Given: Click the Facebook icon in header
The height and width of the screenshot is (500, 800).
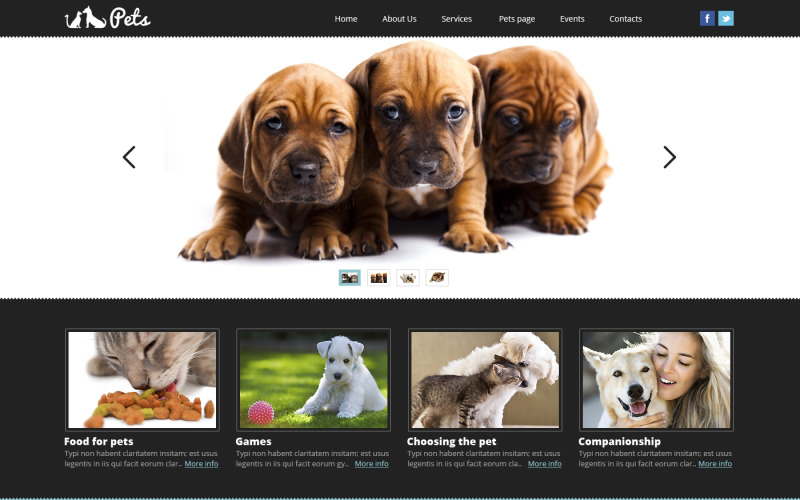Looking at the screenshot, I should pyautogui.click(x=707, y=18).
